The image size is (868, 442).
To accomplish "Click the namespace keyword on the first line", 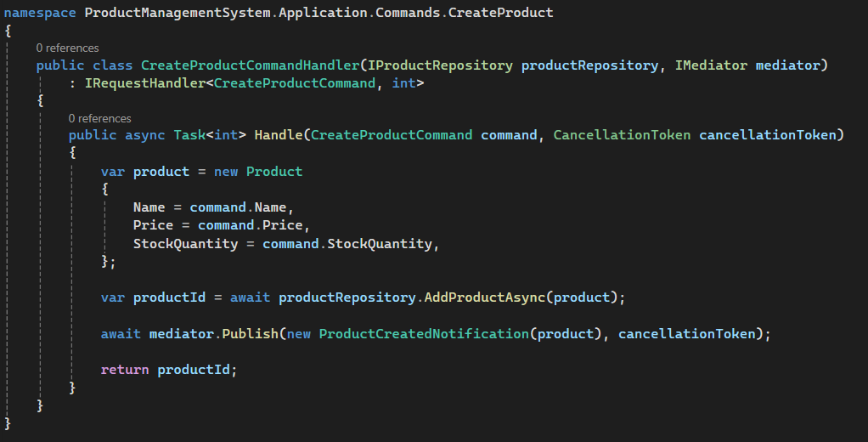I will (40, 13).
